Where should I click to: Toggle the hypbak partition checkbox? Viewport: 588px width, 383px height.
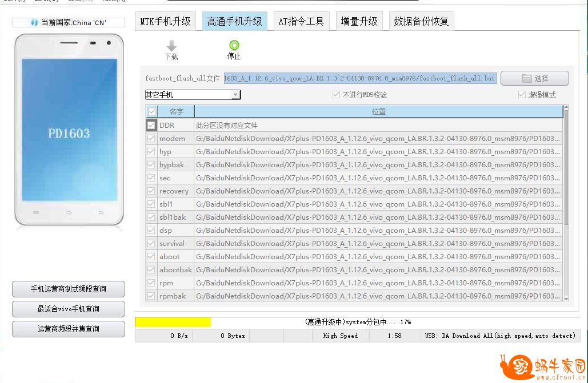click(151, 164)
